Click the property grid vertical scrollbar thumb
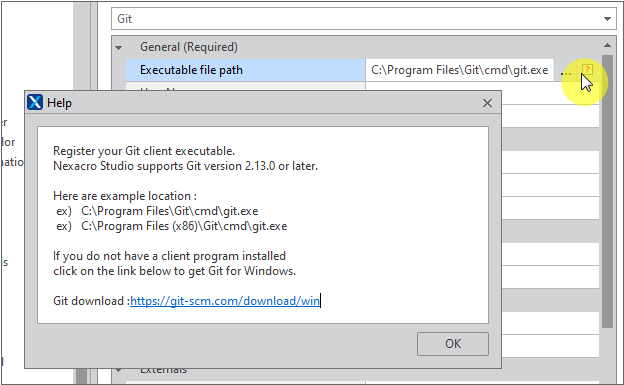 click(607, 191)
